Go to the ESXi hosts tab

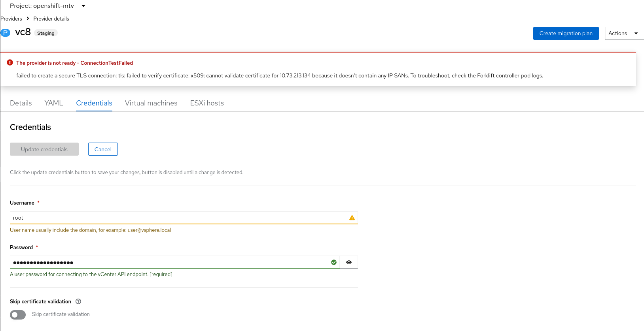(x=207, y=103)
